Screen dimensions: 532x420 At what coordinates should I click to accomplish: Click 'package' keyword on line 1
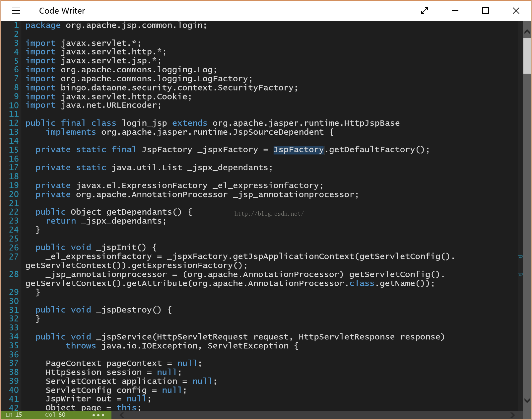pyautogui.click(x=43, y=26)
